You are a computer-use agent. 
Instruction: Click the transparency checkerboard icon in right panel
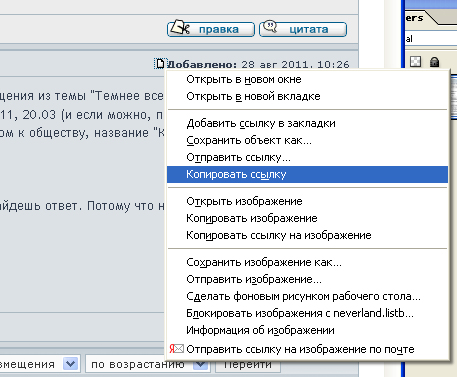pos(415,62)
